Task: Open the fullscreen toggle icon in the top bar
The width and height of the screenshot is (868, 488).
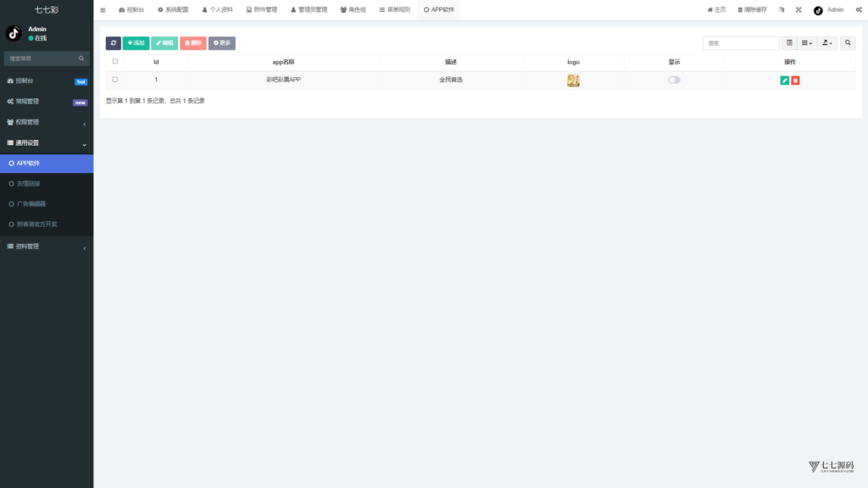Action: pyautogui.click(x=798, y=10)
